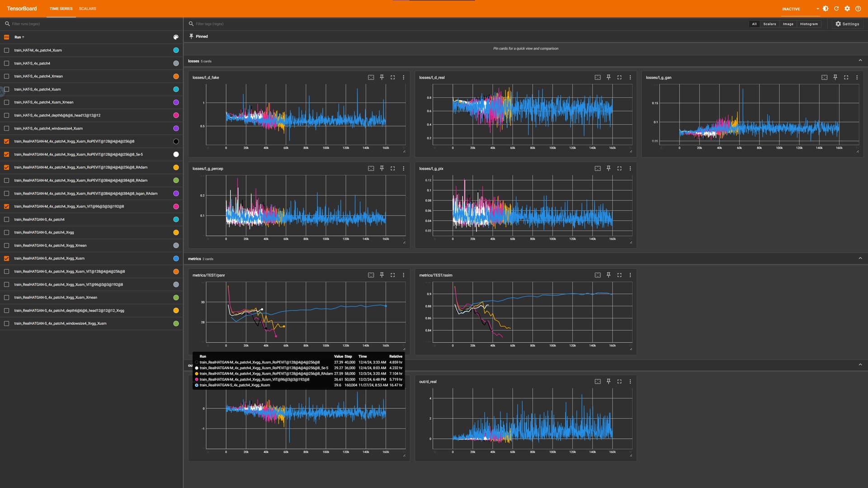This screenshot has height=488, width=868.
Task: Open the INACTIVE plugins dropdown
Action: click(x=800, y=9)
